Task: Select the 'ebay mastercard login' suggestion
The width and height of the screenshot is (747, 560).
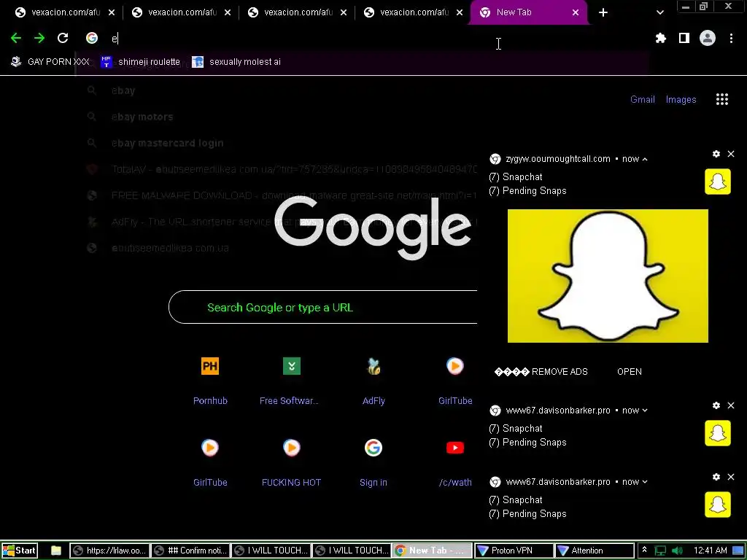Action: pyautogui.click(x=276, y=143)
